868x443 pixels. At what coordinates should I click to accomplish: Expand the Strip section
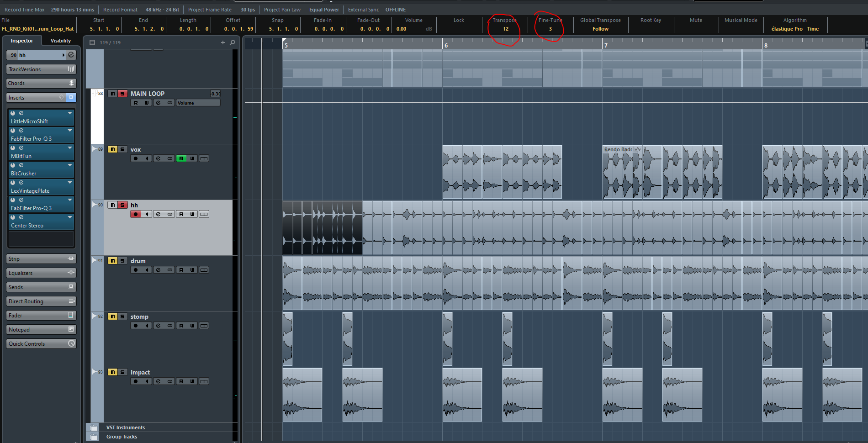36,258
